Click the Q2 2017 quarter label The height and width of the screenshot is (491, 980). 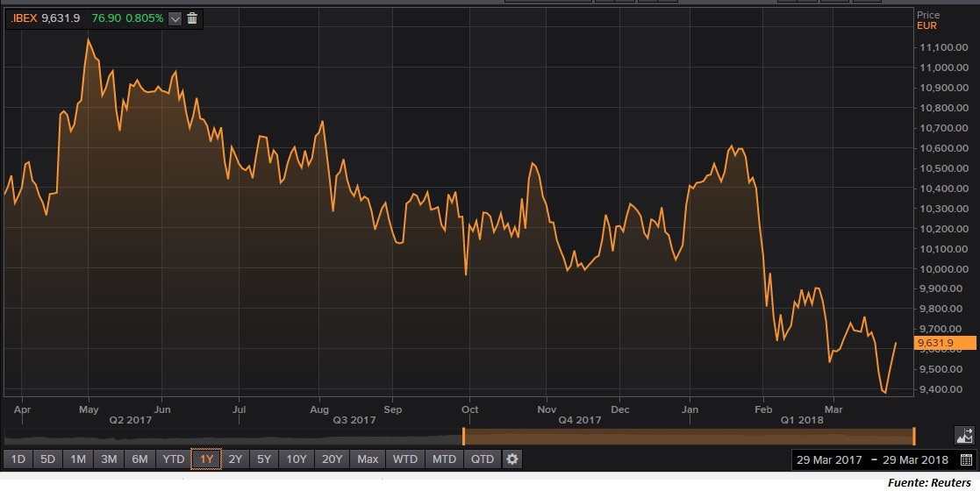click(x=131, y=420)
